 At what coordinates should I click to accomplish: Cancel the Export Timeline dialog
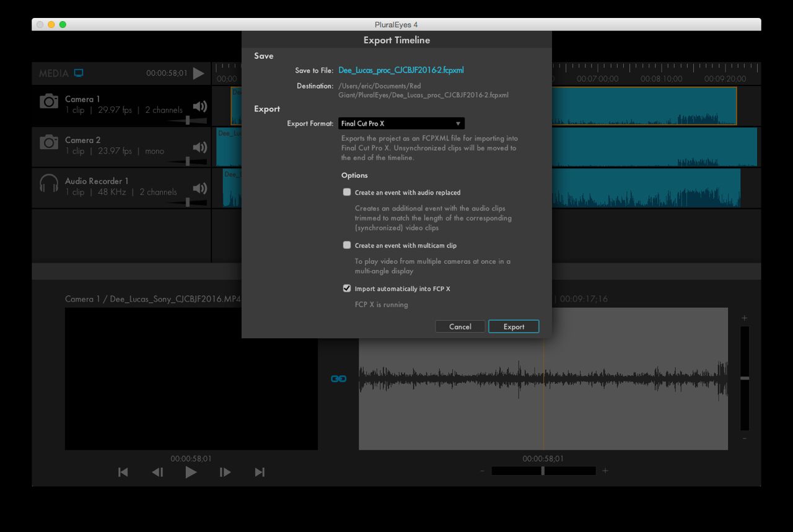coord(460,326)
